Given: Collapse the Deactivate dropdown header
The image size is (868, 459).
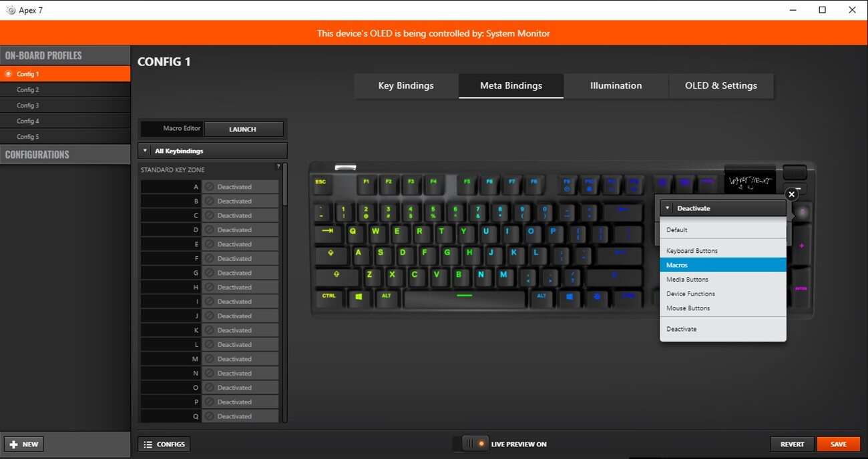Looking at the screenshot, I should pyautogui.click(x=722, y=208).
